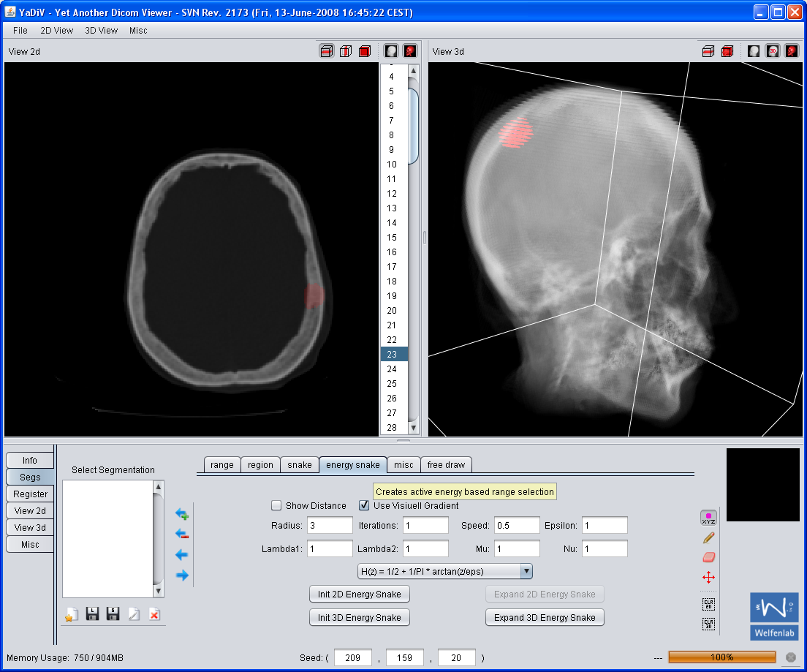807x672 pixels.
Task: Open the File menu
Action: (x=20, y=31)
